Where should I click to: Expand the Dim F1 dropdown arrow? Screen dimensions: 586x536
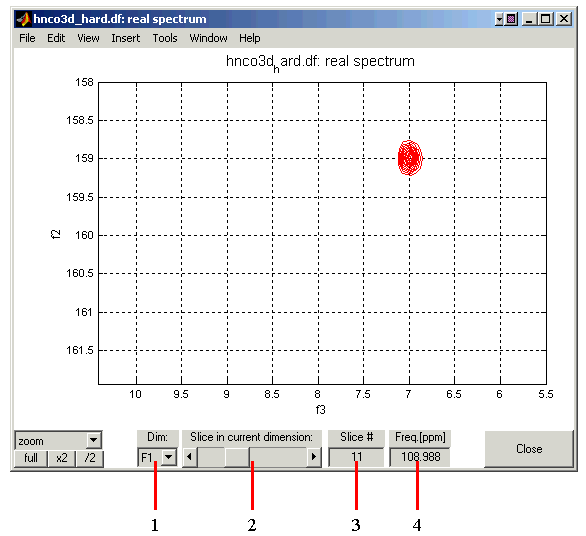[x=169, y=456]
